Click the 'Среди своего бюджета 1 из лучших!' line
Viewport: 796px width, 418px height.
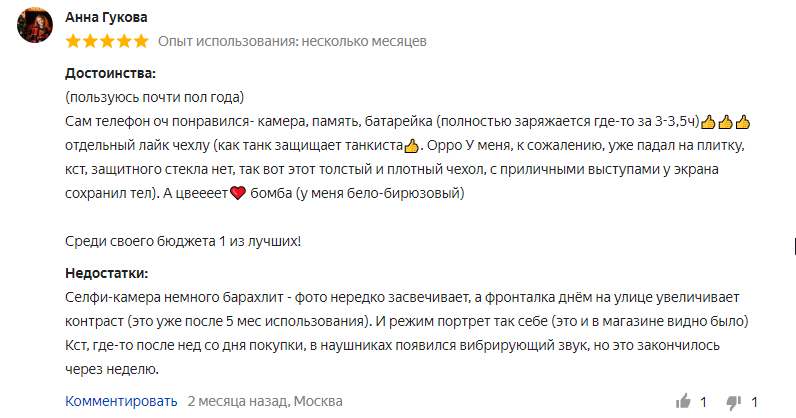183,241
